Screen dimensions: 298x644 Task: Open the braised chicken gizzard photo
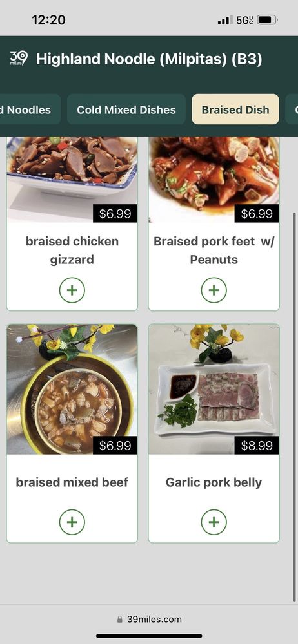coord(72,180)
